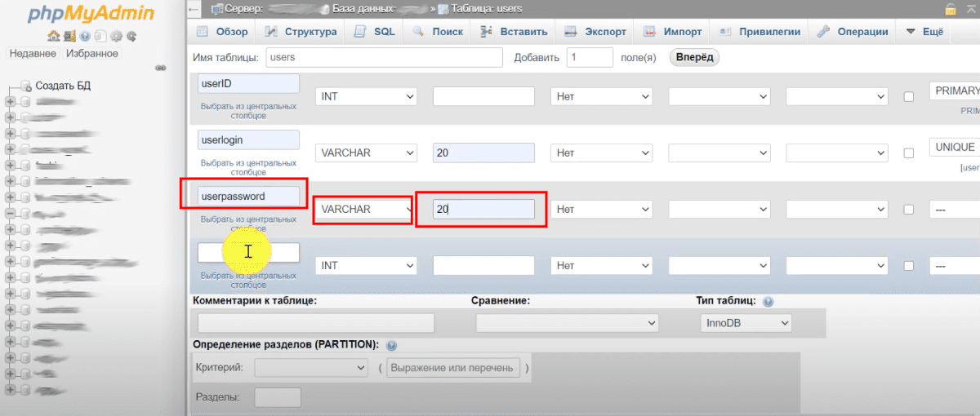Click Выбрать из центральных столбцов under userlogin
Image resolution: width=980 pixels, height=416 pixels.
[x=248, y=166]
